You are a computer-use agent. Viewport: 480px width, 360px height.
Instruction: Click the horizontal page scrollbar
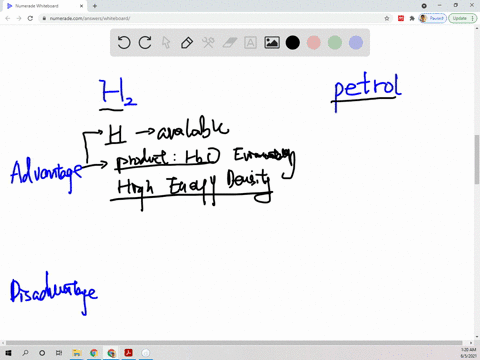point(234,343)
